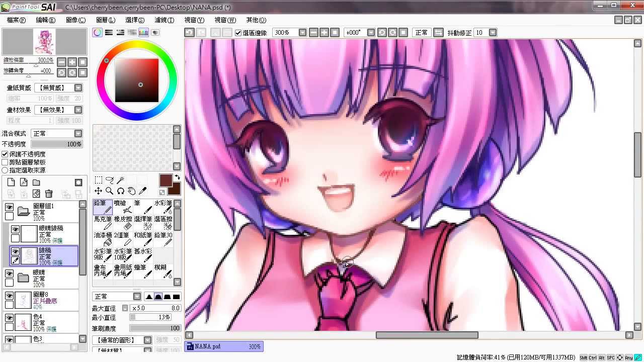Open the 編輯 Edit menu

pyautogui.click(x=45, y=20)
